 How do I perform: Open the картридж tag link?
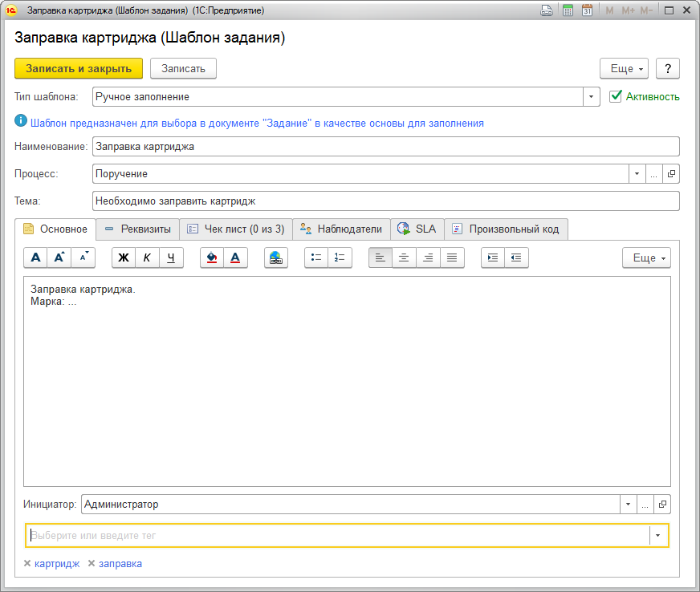click(57, 564)
